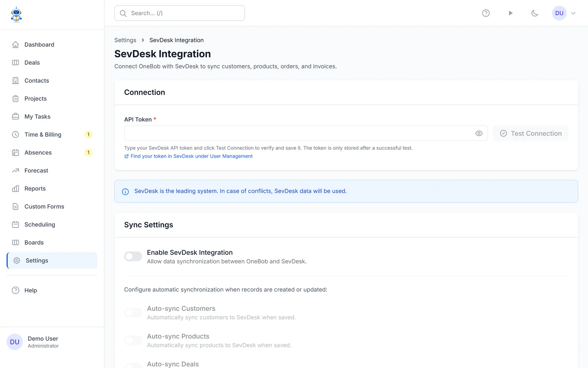Open Contacts in the sidebar

pos(52,81)
